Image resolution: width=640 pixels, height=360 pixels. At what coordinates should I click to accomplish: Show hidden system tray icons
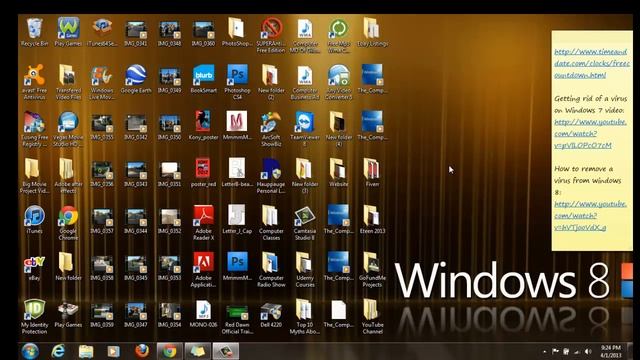click(x=544, y=351)
